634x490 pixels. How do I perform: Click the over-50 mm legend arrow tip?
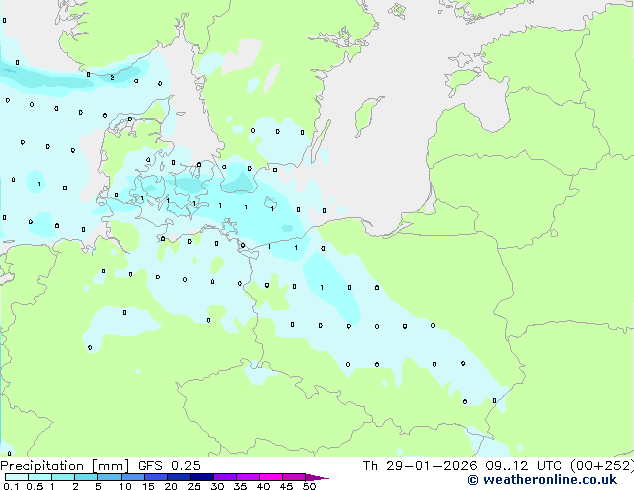point(317,477)
